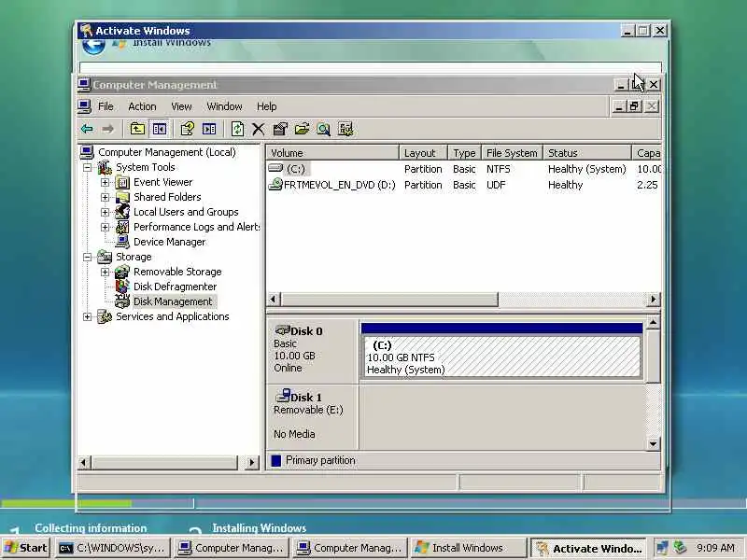The height and width of the screenshot is (560, 747).
Task: Click the Open folder toolbar icon
Action: coord(302,129)
